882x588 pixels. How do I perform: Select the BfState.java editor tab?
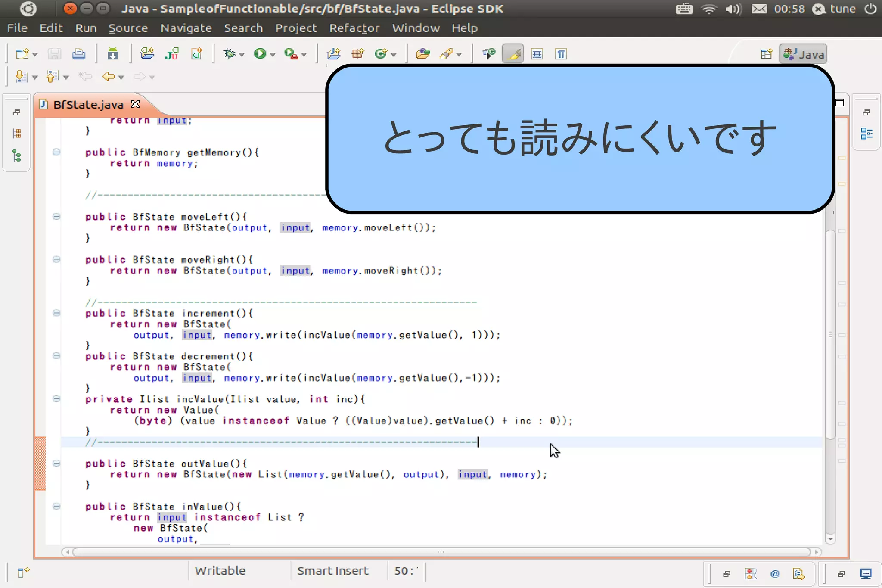tap(88, 104)
